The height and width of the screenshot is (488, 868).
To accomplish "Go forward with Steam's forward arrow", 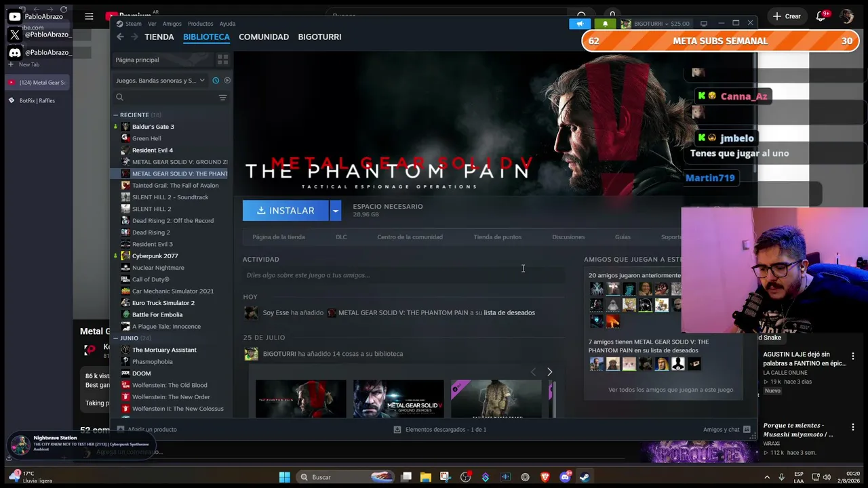I will point(134,37).
